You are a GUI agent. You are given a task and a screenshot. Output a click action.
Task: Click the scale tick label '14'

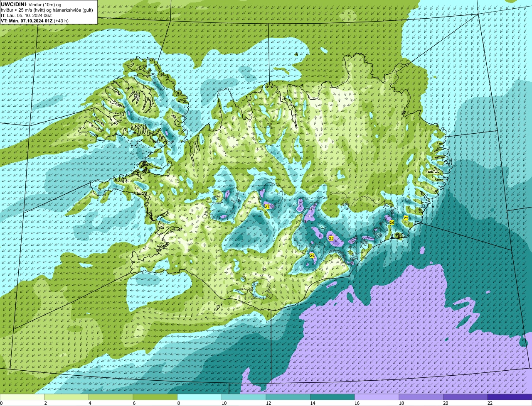click(313, 403)
